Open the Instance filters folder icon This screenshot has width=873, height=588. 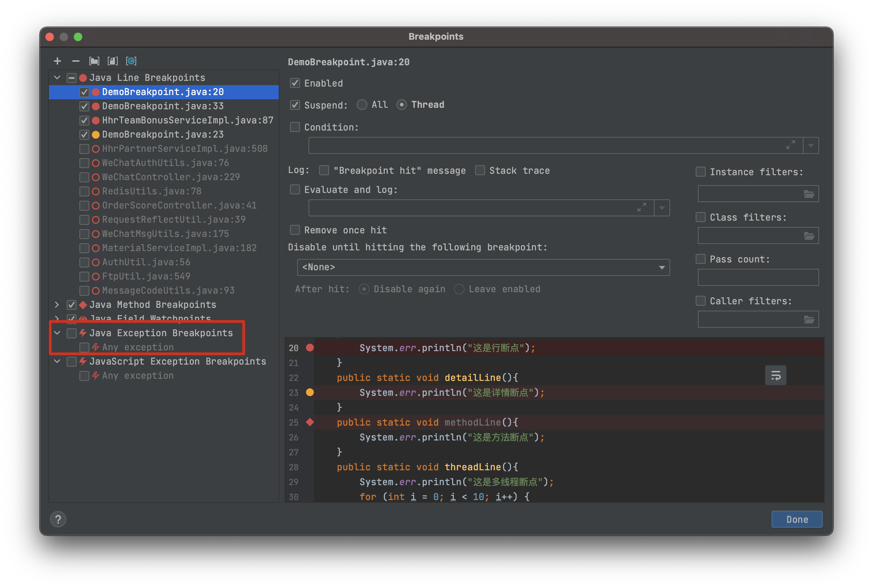click(809, 194)
